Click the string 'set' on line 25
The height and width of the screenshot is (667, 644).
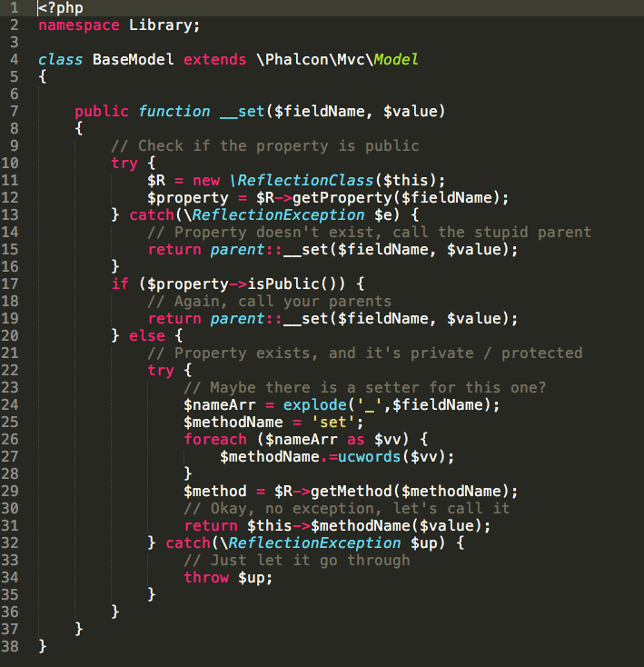click(332, 423)
